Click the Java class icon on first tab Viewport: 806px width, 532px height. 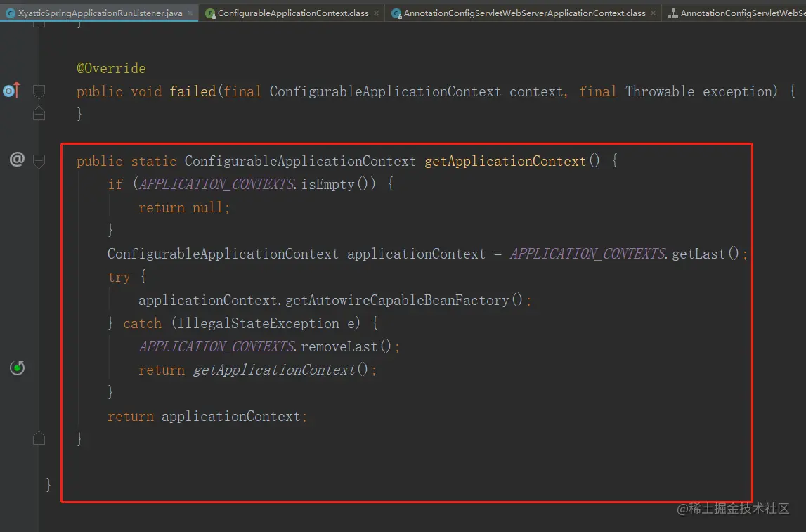(x=11, y=13)
